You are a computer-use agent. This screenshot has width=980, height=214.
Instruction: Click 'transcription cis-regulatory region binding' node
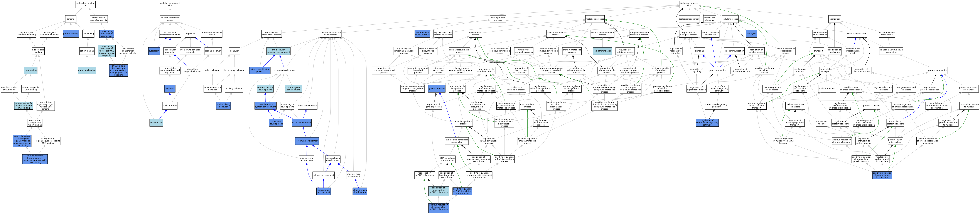click(35, 123)
